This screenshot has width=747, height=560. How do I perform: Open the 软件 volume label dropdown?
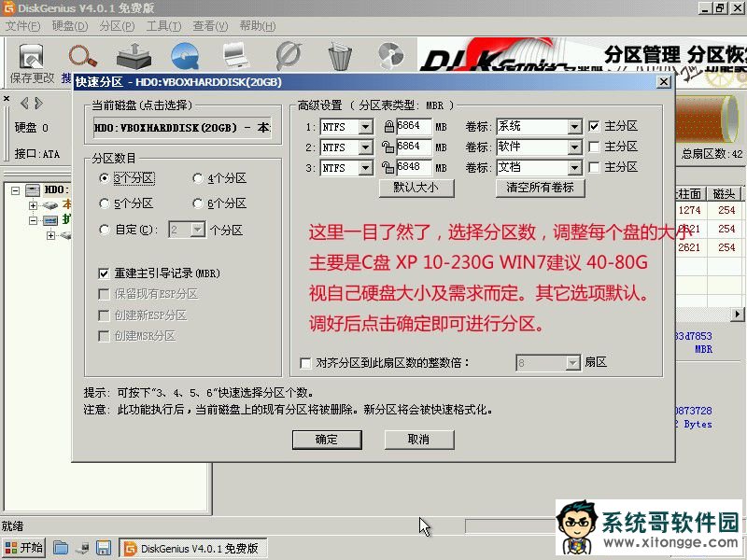pos(574,147)
